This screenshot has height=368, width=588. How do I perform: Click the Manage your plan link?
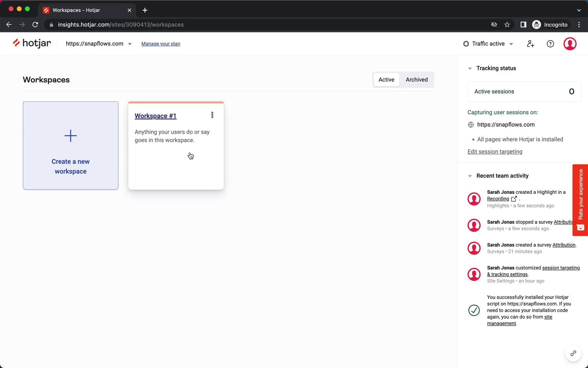[x=160, y=44]
